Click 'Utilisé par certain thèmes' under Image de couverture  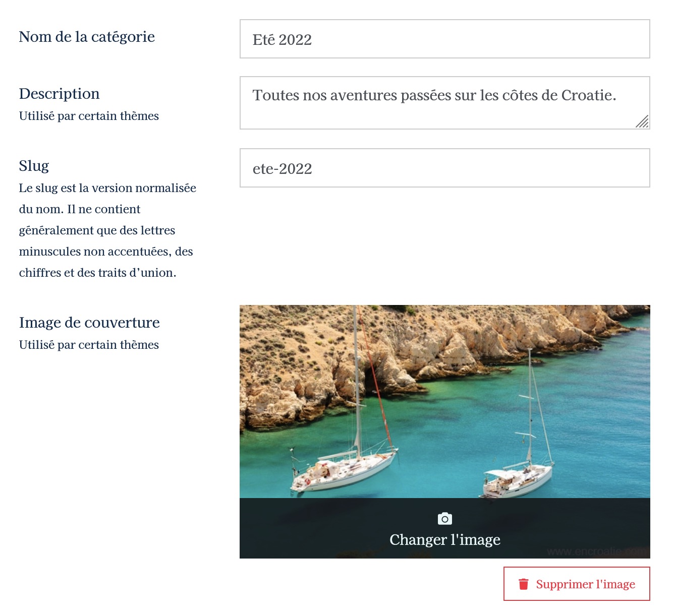pyautogui.click(x=89, y=345)
